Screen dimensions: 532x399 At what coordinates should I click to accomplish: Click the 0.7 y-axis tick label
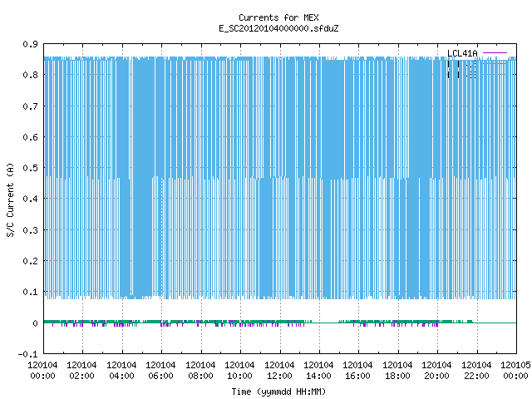point(30,106)
